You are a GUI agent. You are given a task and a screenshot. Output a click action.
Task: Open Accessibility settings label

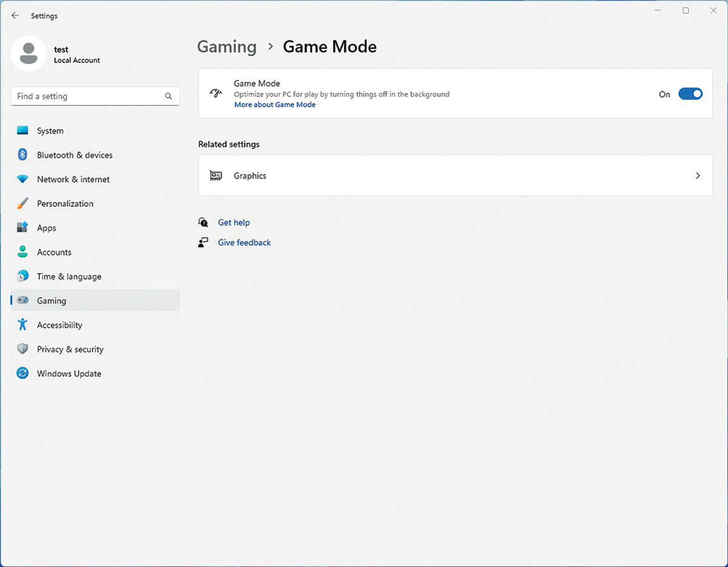(x=59, y=325)
